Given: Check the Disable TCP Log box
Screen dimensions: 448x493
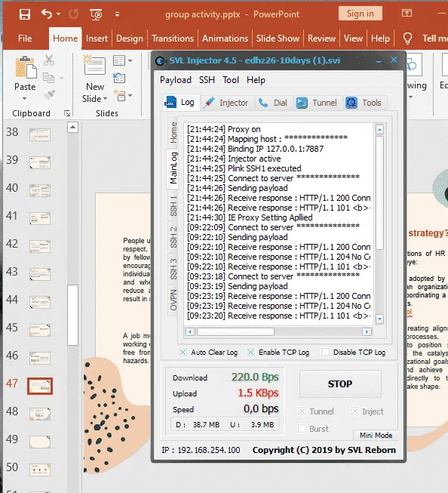Looking at the screenshot, I should tap(326, 352).
